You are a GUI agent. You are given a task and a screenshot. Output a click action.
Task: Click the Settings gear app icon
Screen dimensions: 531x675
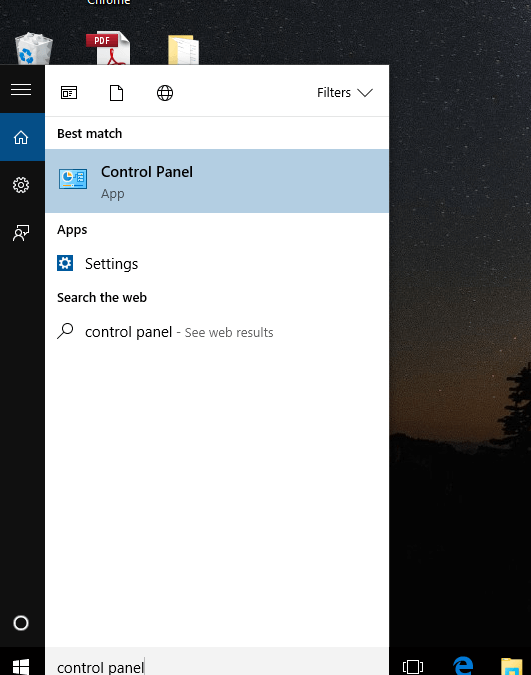[65, 263]
